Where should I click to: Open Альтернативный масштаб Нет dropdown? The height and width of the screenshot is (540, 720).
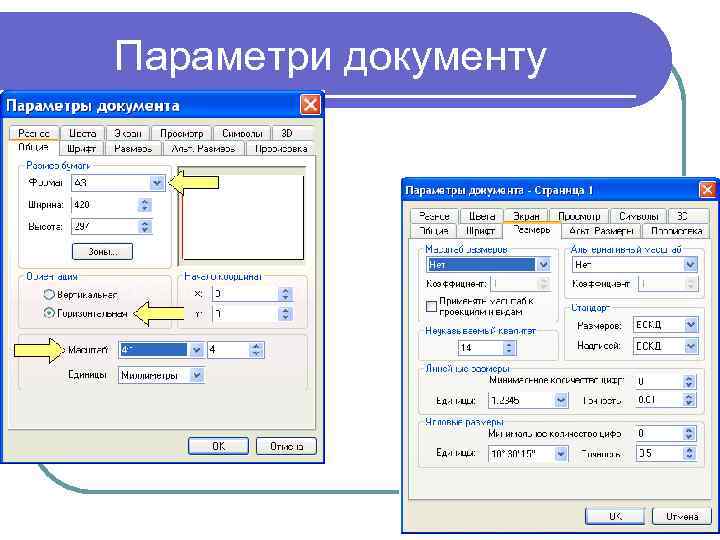point(690,264)
